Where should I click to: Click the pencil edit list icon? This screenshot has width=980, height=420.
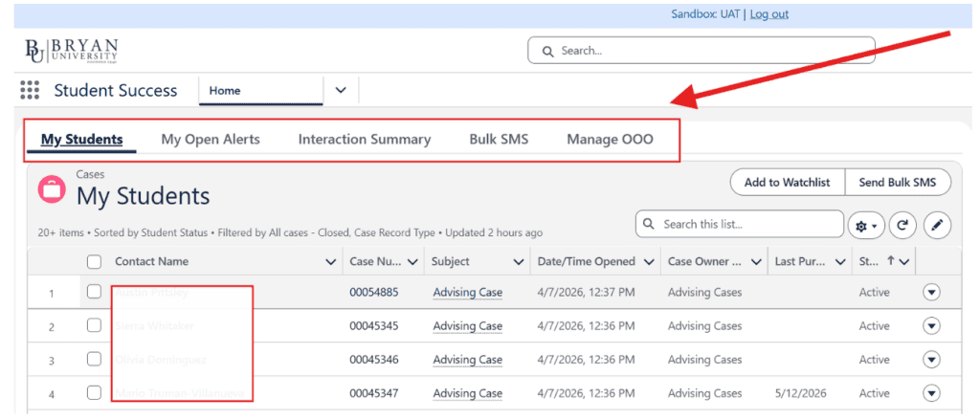936,226
